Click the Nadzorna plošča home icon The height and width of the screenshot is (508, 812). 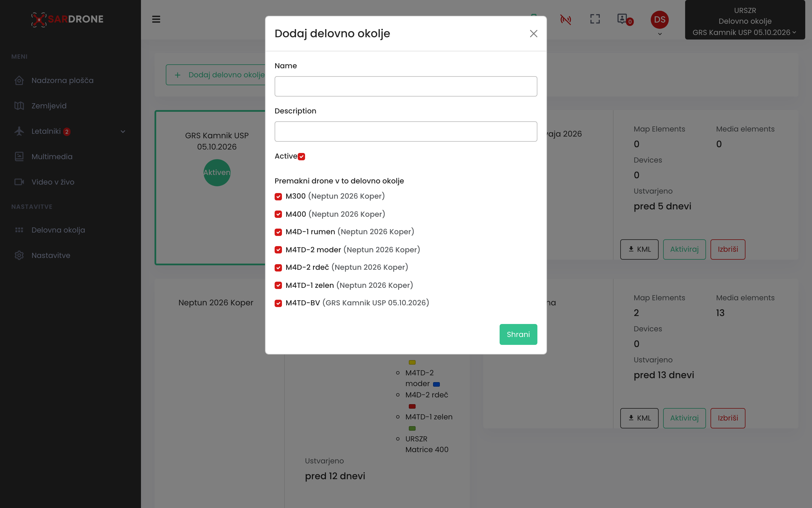click(19, 81)
